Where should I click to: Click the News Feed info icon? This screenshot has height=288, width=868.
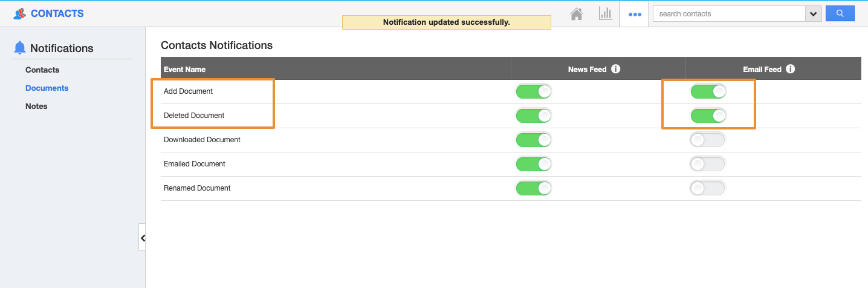click(x=616, y=69)
